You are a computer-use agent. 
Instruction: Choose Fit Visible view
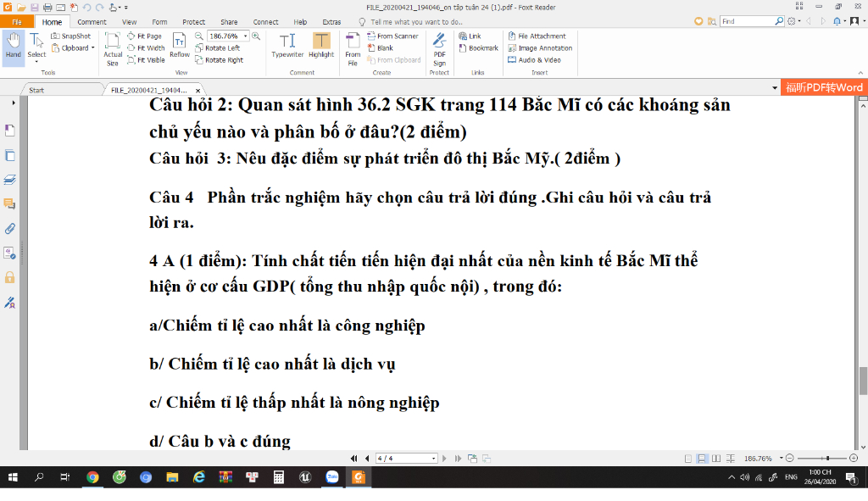point(146,60)
